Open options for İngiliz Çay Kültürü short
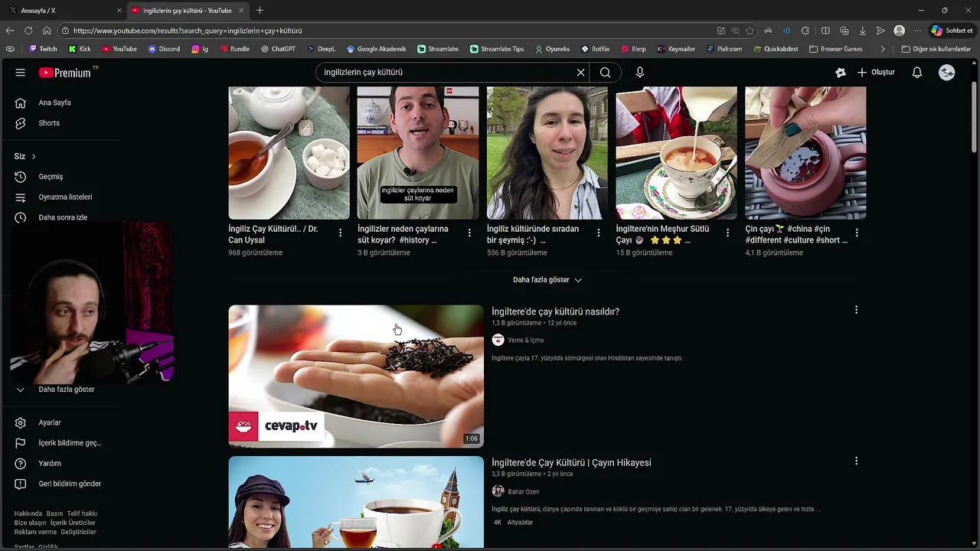 coord(340,233)
